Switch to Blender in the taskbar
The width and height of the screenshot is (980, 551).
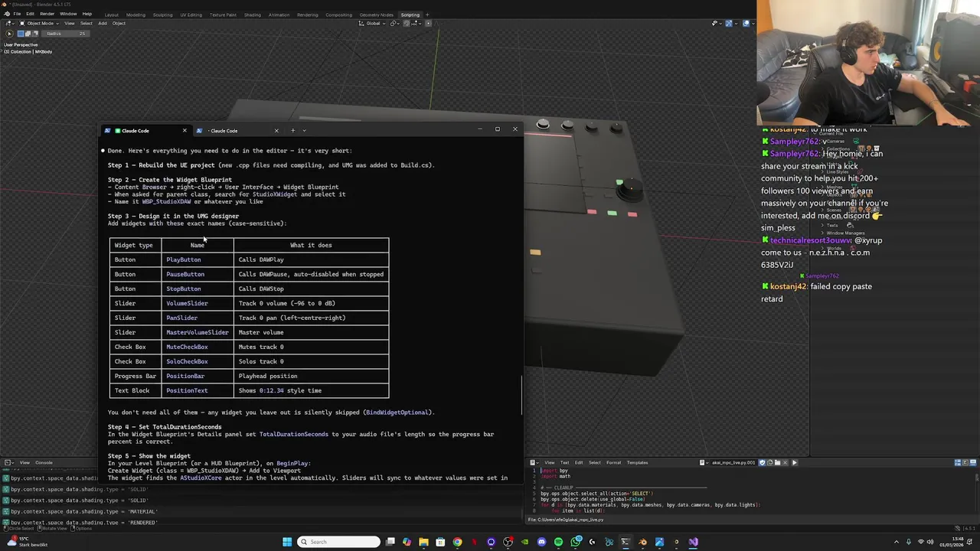642,542
